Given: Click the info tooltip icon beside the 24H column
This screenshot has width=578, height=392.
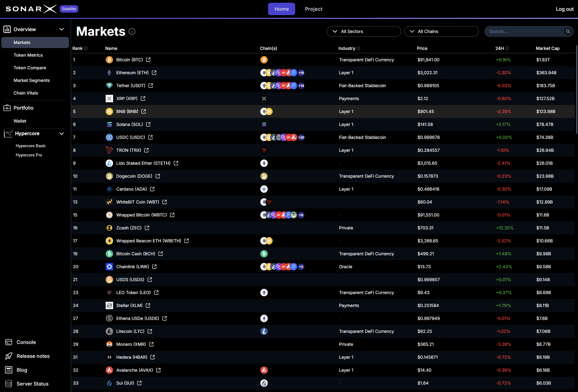Looking at the screenshot, I should pyautogui.click(x=507, y=48).
